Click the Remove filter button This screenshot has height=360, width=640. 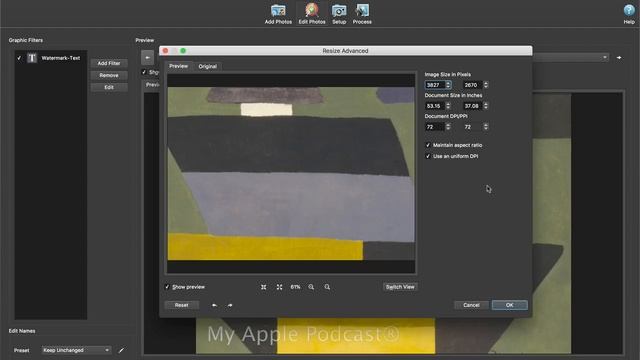tap(109, 75)
